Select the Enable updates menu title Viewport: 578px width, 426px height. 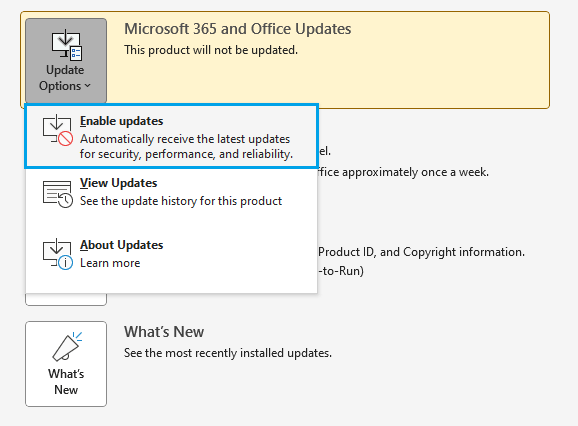(x=121, y=121)
